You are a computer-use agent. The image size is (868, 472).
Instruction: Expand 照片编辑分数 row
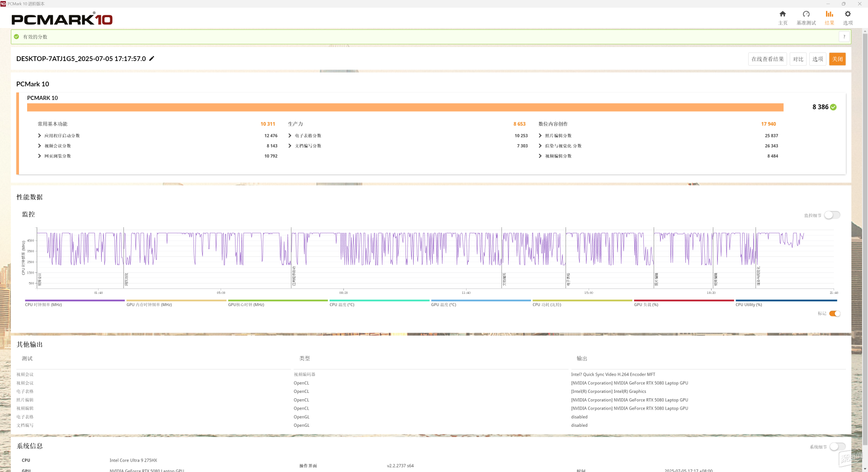(x=540, y=136)
